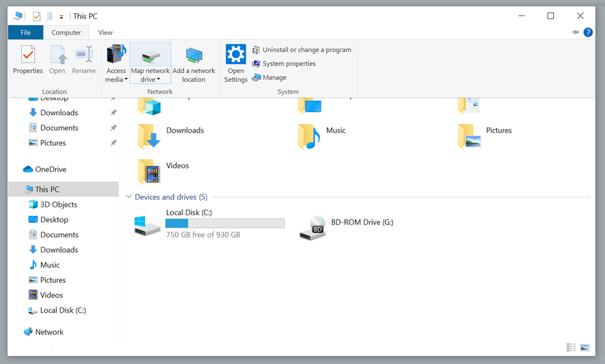Switch to the View ribbon tab
Screen dimensions: 605x364
click(x=105, y=32)
